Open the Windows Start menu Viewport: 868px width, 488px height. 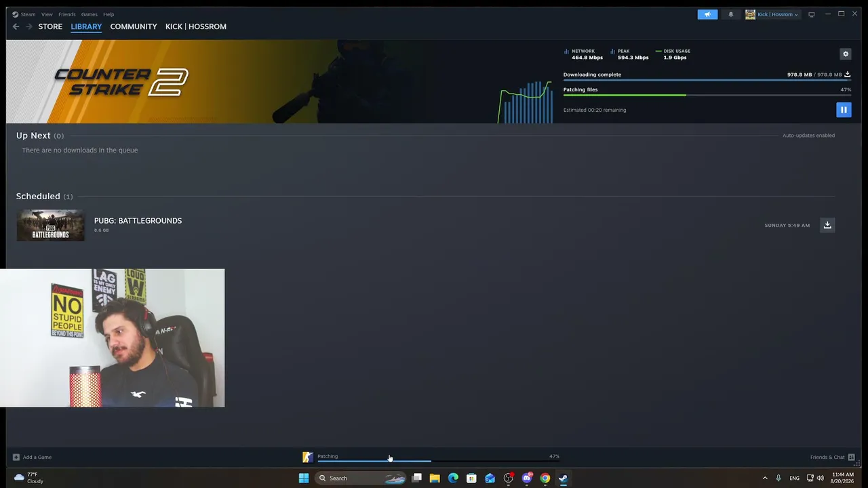(x=304, y=478)
